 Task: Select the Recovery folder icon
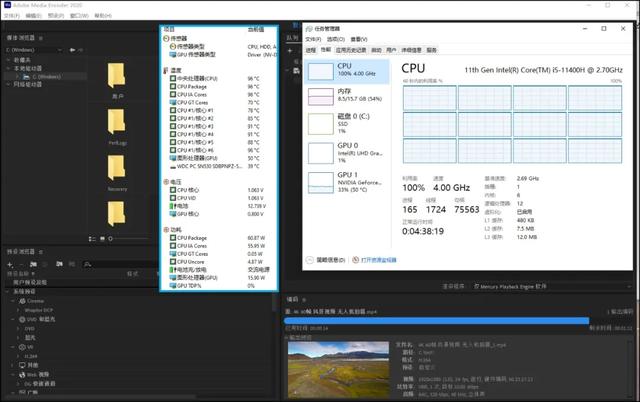pos(116,168)
